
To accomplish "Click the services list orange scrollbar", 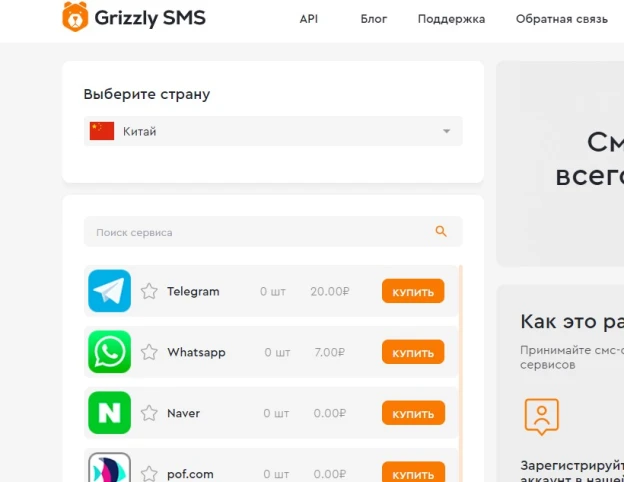I will coord(461,373).
